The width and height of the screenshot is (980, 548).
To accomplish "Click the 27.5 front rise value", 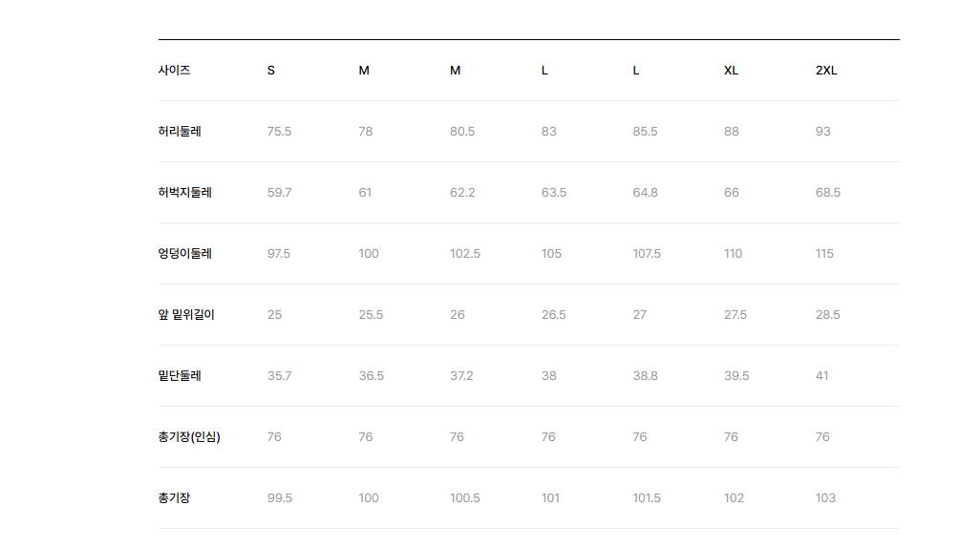I will coord(735,315).
